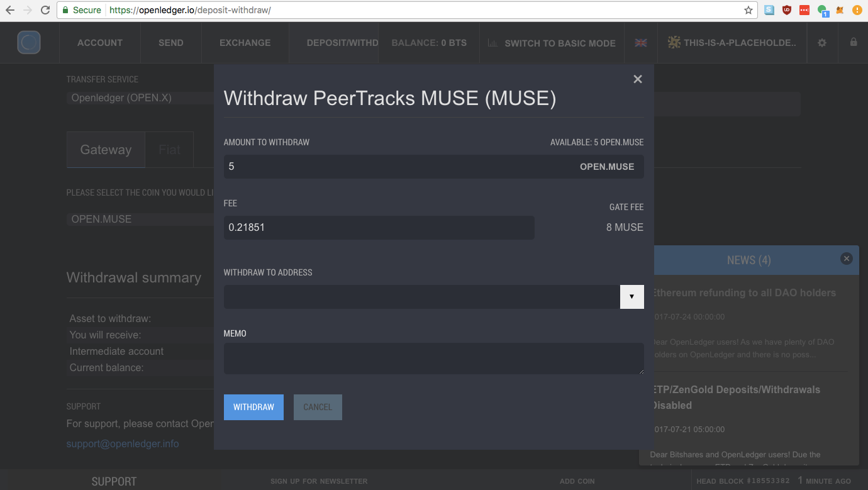Click the Intermediate account row label
Viewport: 868px width, 490px height.
click(116, 352)
